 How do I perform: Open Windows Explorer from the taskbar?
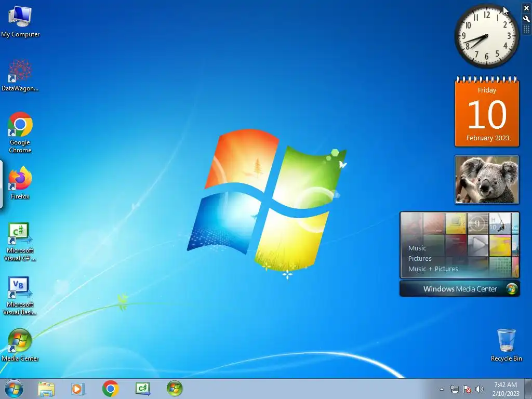click(46, 389)
